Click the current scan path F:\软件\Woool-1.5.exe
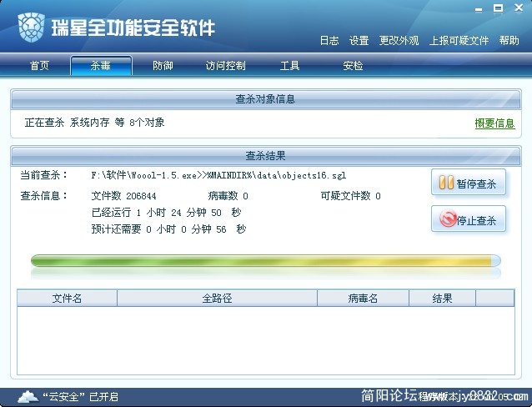 pyautogui.click(x=218, y=175)
